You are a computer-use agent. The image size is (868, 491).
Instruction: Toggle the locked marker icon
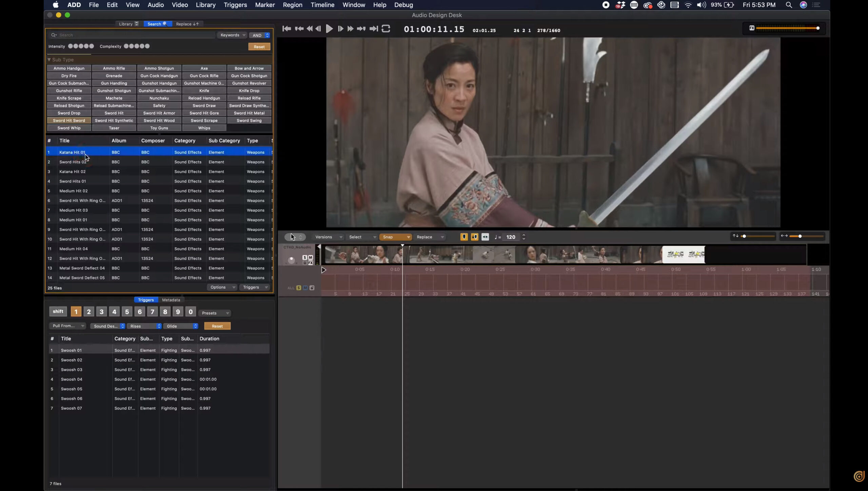point(474,237)
